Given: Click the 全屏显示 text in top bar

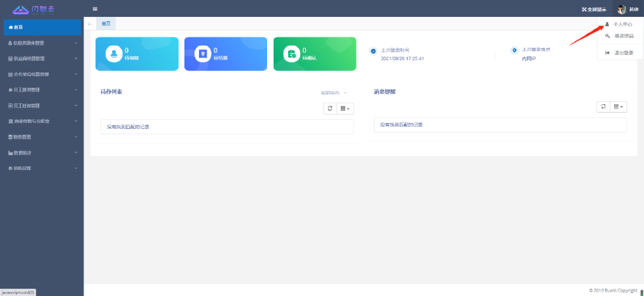Looking at the screenshot, I should click(x=596, y=9).
